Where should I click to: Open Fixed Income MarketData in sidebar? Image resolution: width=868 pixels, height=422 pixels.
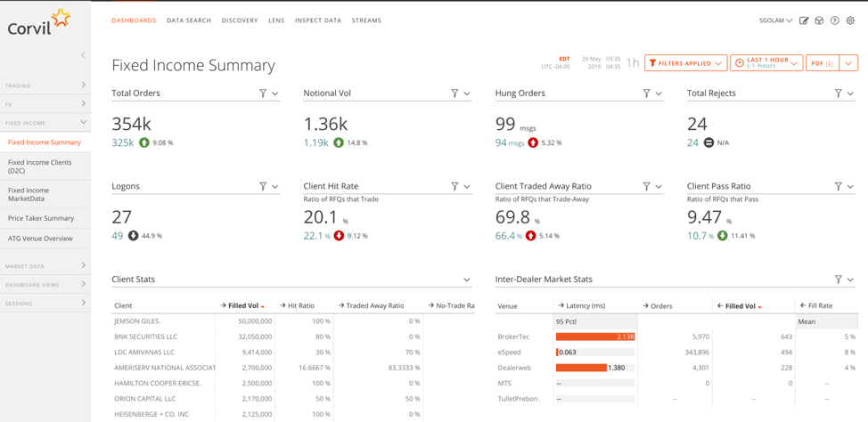pos(45,194)
